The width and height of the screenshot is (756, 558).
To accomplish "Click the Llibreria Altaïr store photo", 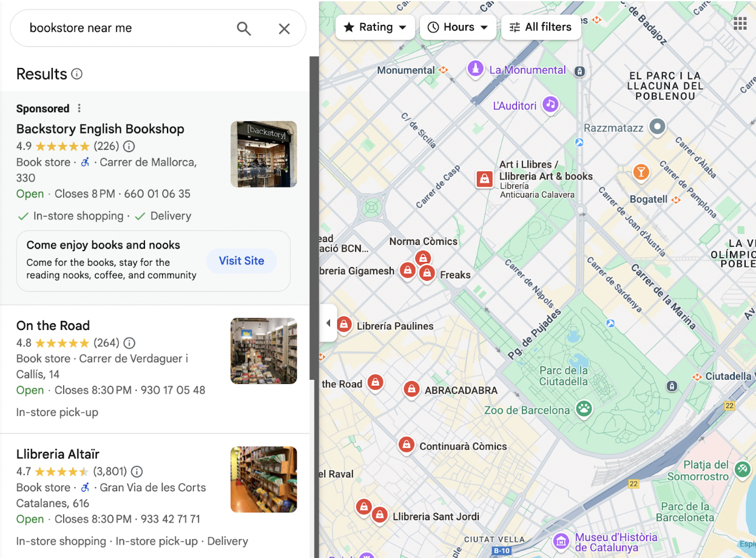I will tap(263, 479).
